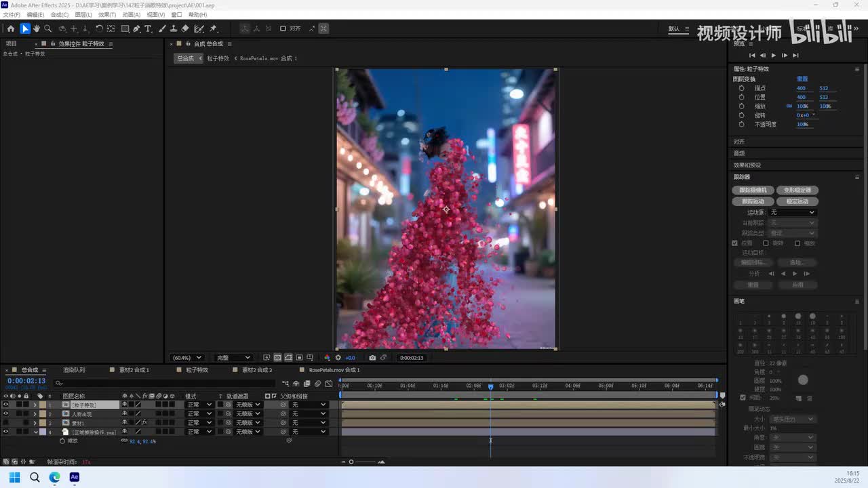This screenshot has width=868, height=488.
Task: Hide the 粒子特效 layer with eye toggle
Action: 5,405
